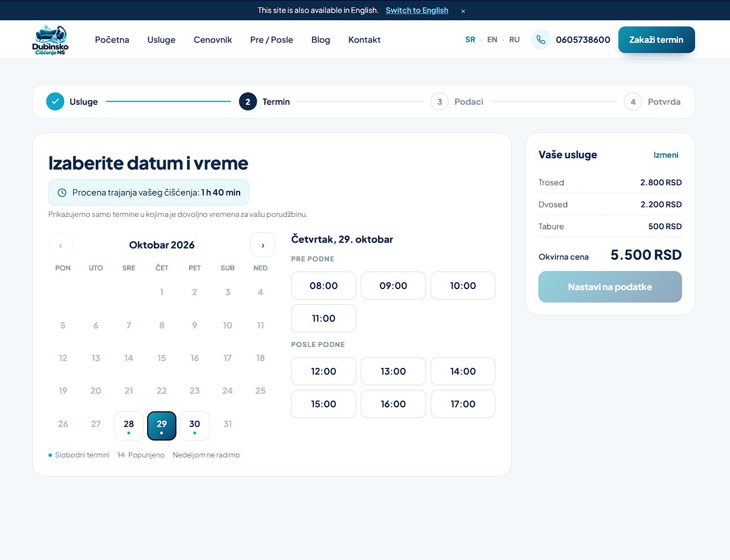Image resolution: width=730 pixels, height=560 pixels.
Task: Click the checkmark icon of Usluge step
Action: click(x=55, y=101)
